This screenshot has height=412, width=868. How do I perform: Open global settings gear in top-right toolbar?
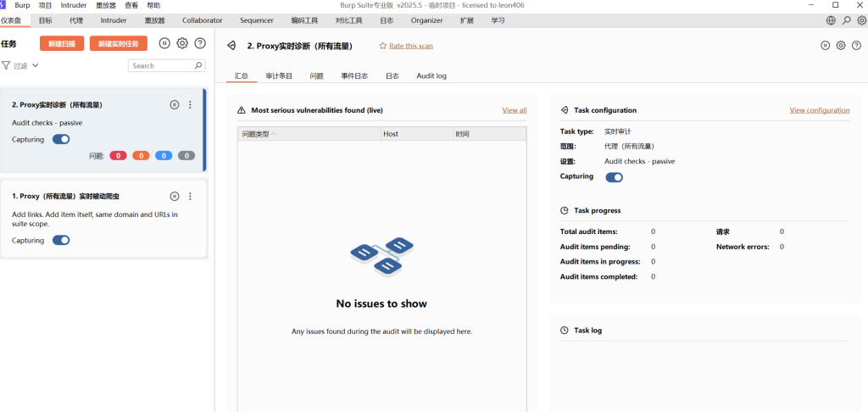click(862, 20)
